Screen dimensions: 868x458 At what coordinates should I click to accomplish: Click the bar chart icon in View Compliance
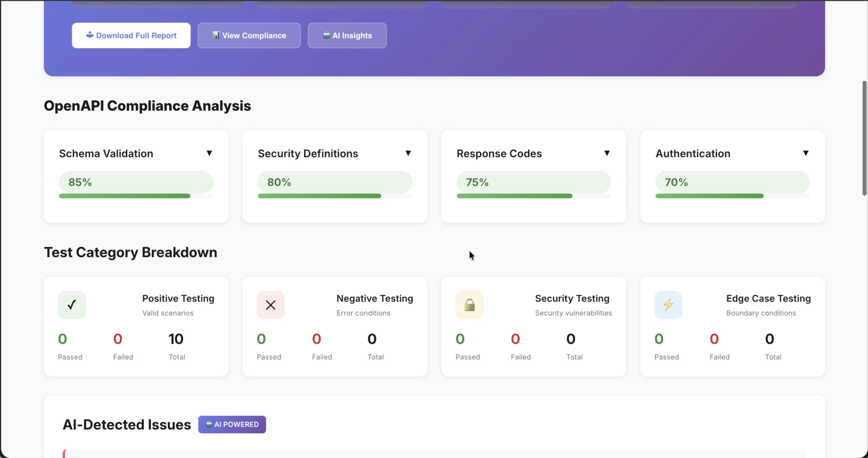(x=216, y=35)
